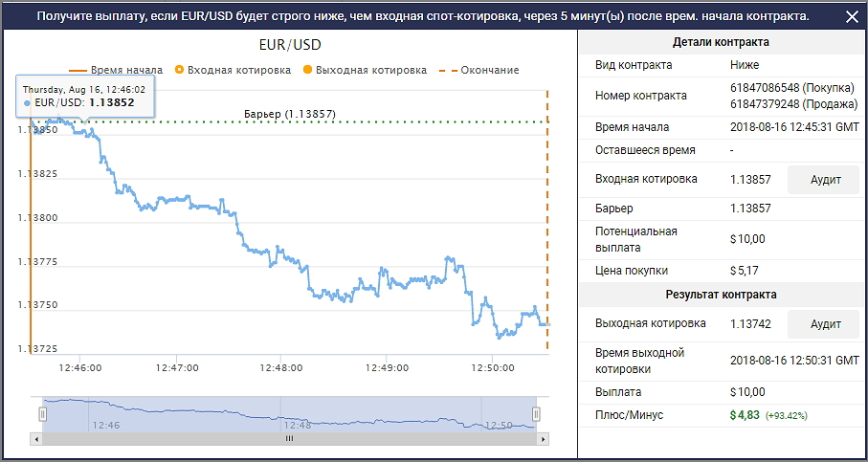Click the navigator scrollbar left arrow
Viewport: 868px width, 462px height.
click(36, 439)
